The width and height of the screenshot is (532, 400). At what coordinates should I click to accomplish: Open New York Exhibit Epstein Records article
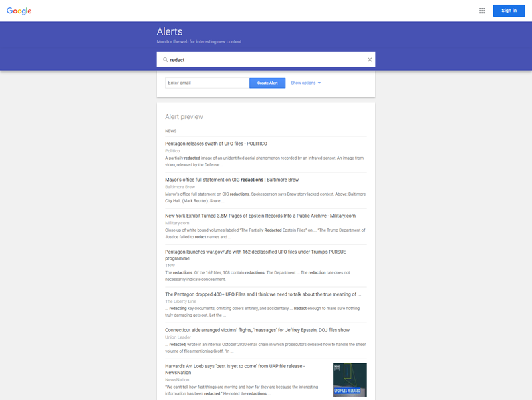tap(260, 216)
